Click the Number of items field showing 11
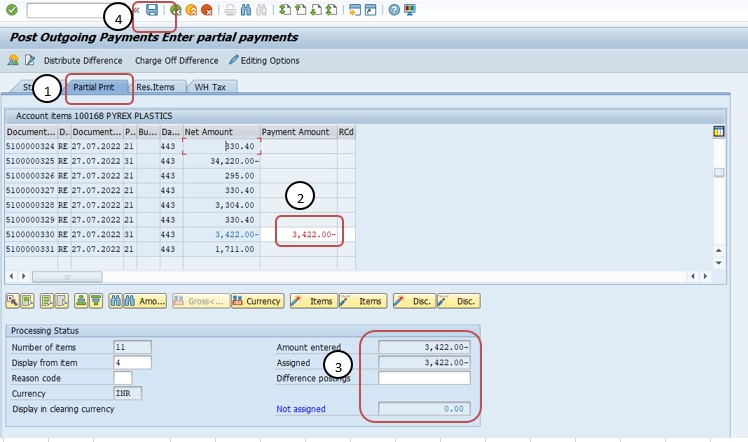 click(133, 347)
